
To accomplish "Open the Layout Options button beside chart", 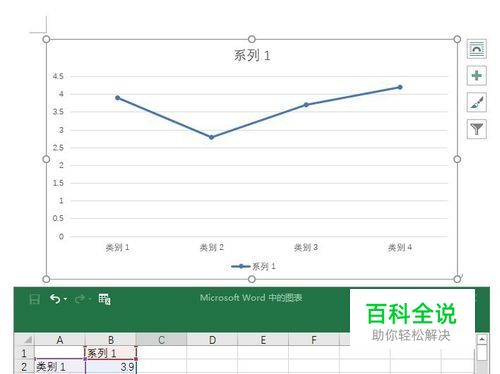I will pos(477,49).
